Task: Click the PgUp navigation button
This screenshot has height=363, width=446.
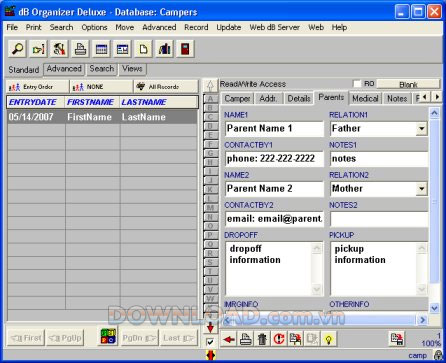Action: point(65,338)
